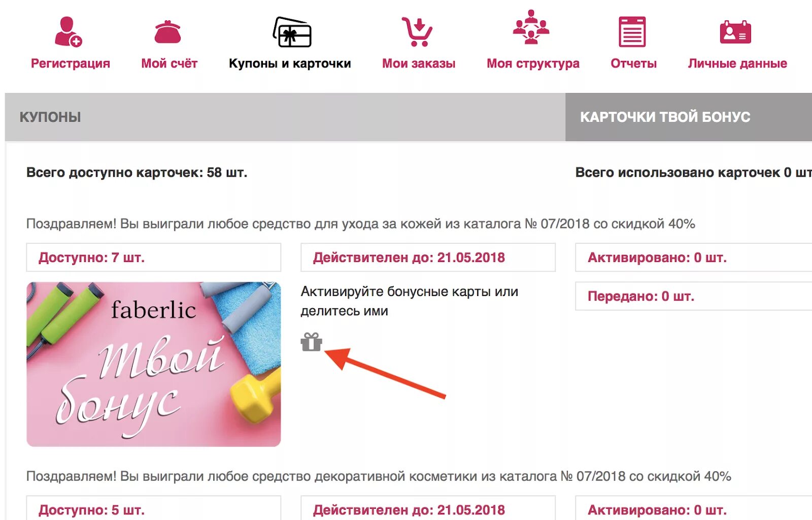The width and height of the screenshot is (812, 520).
Task: Open the Отчеты text link
Action: point(633,63)
